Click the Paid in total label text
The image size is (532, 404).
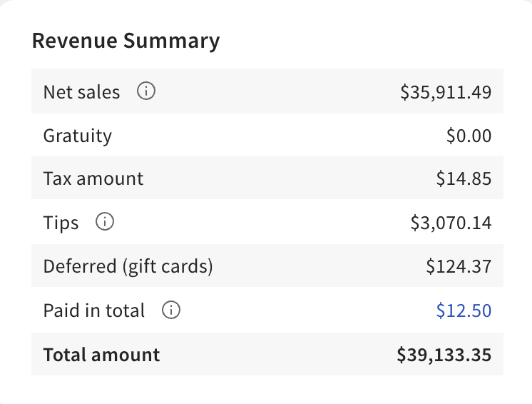coord(93,311)
